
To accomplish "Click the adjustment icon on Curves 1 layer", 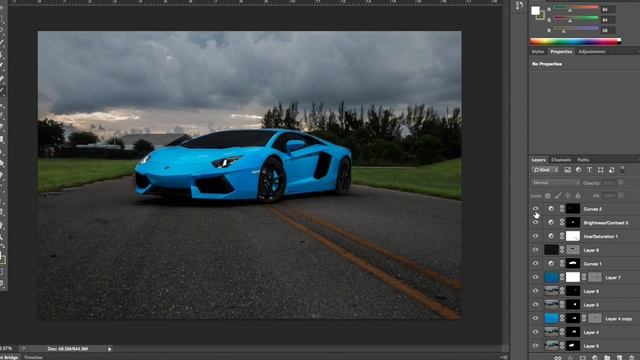I will [x=551, y=264].
